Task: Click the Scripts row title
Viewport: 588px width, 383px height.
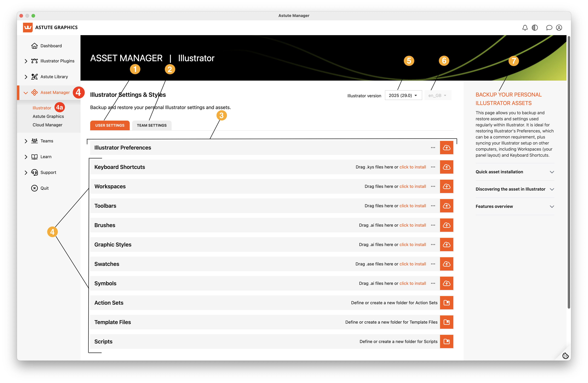Action: tap(103, 341)
